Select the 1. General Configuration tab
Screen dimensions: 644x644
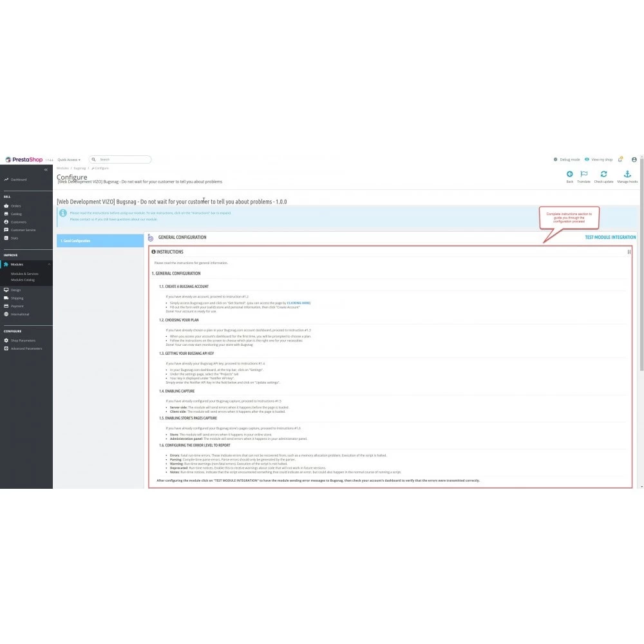100,241
